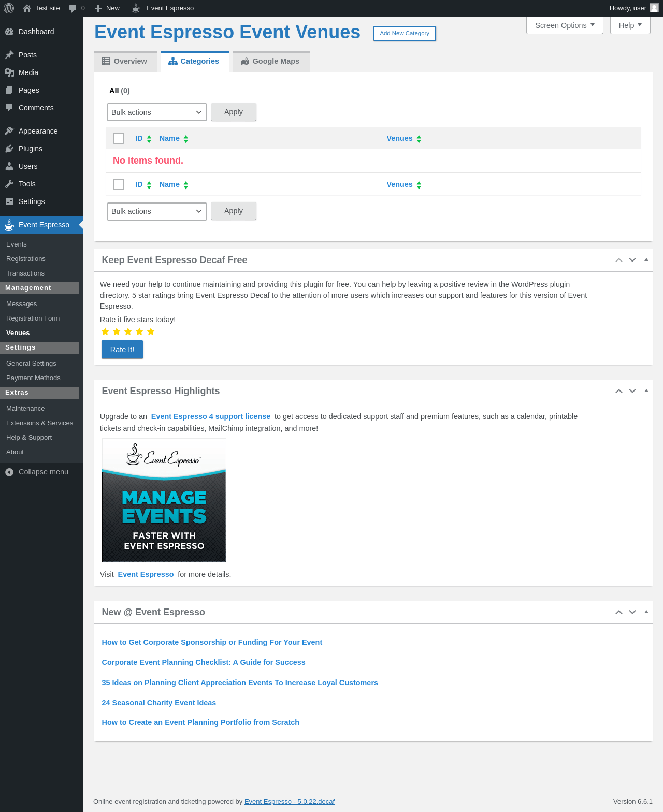Collapse the New @ Event Espresso panel

click(x=646, y=612)
